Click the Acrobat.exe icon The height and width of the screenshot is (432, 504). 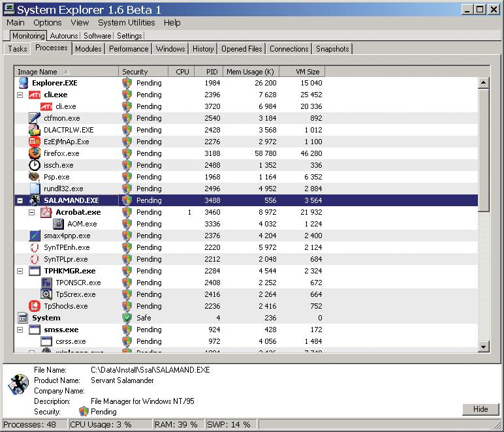[46, 212]
